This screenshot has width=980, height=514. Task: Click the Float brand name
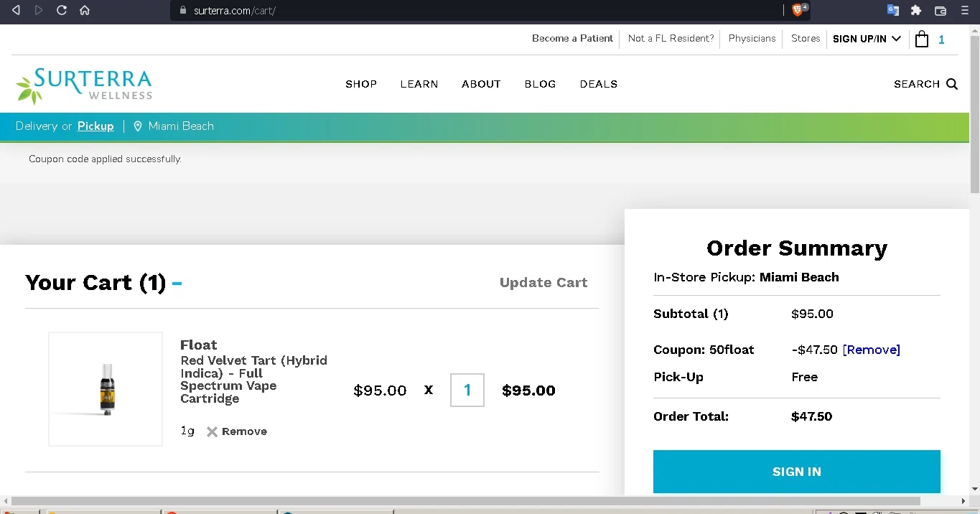click(x=198, y=345)
